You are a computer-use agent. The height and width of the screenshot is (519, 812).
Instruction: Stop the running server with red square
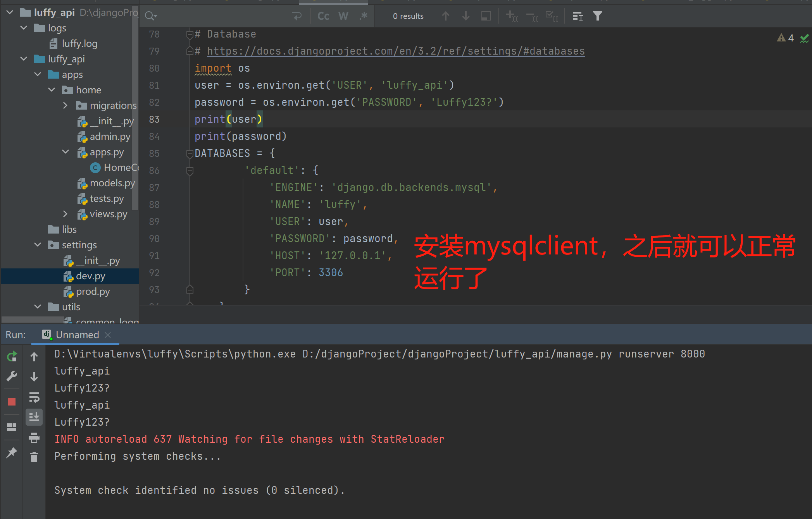click(12, 402)
